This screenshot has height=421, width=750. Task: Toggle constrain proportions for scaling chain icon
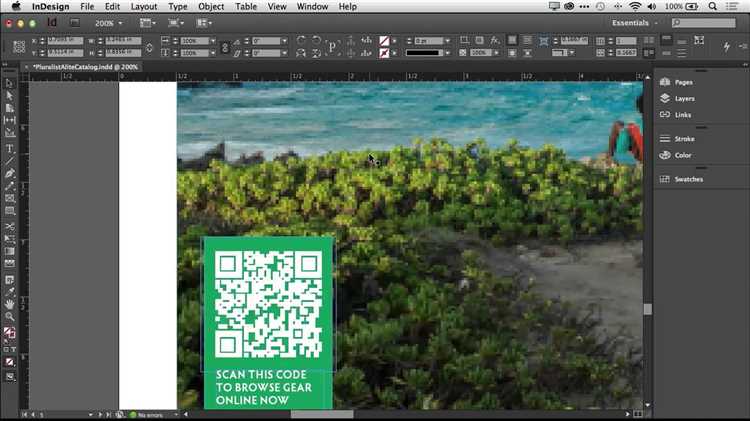225,47
